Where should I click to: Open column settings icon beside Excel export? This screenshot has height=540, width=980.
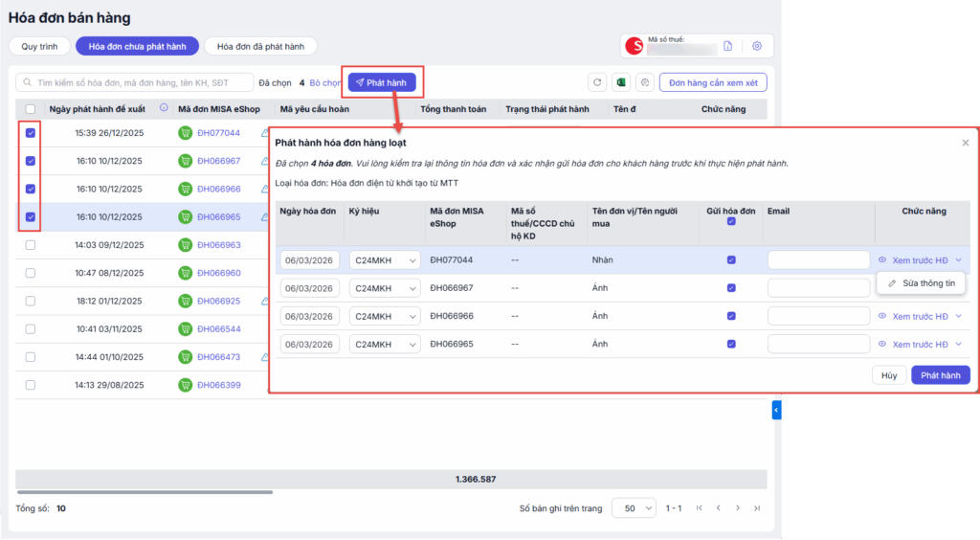tap(645, 83)
